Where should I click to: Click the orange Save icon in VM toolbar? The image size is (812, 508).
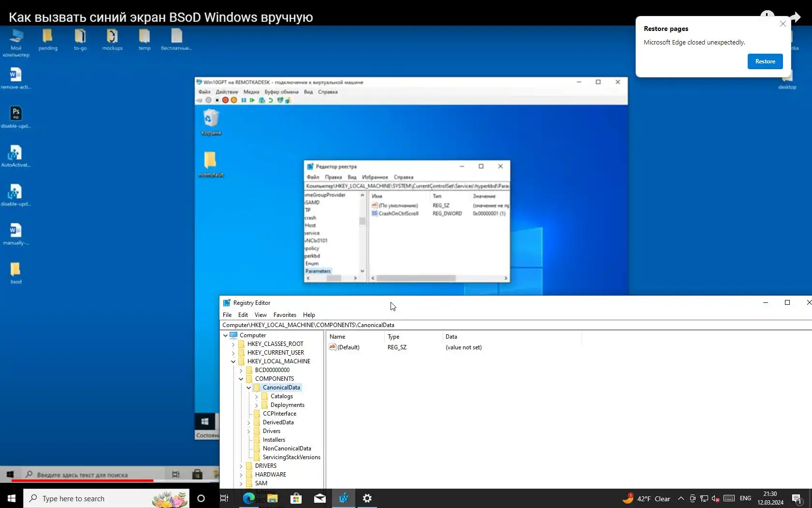click(x=234, y=100)
